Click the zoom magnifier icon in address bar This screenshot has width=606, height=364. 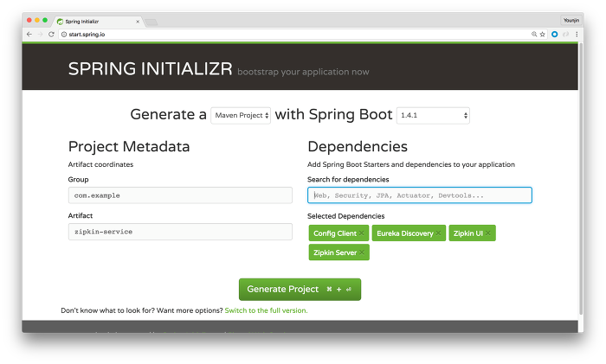click(534, 34)
